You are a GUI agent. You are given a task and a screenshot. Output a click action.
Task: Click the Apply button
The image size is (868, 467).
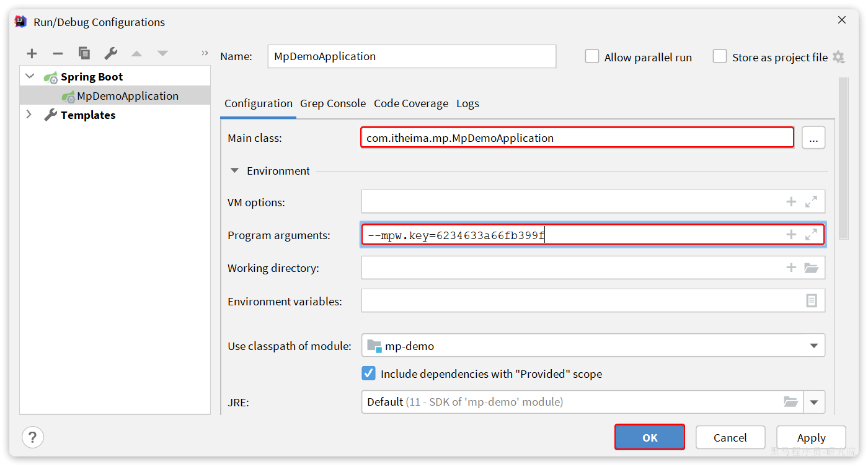811,437
